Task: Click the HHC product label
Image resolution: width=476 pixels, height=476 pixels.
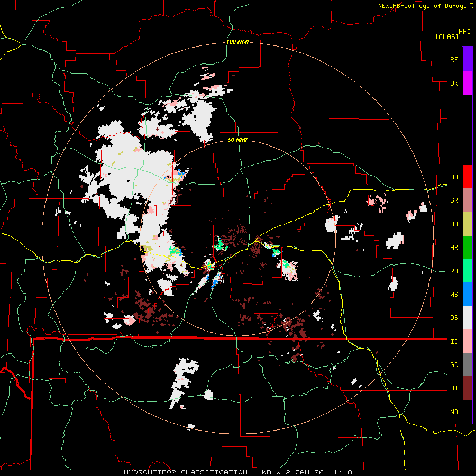Action: pos(465,32)
